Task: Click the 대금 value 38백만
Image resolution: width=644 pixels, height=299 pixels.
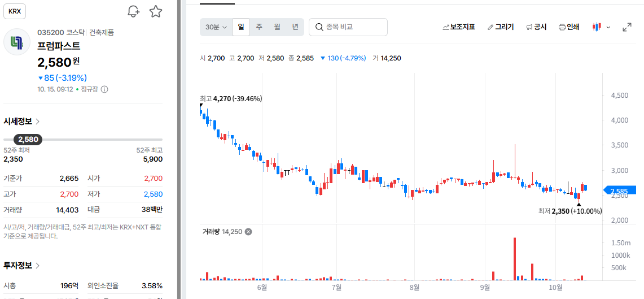Action: 151,210
